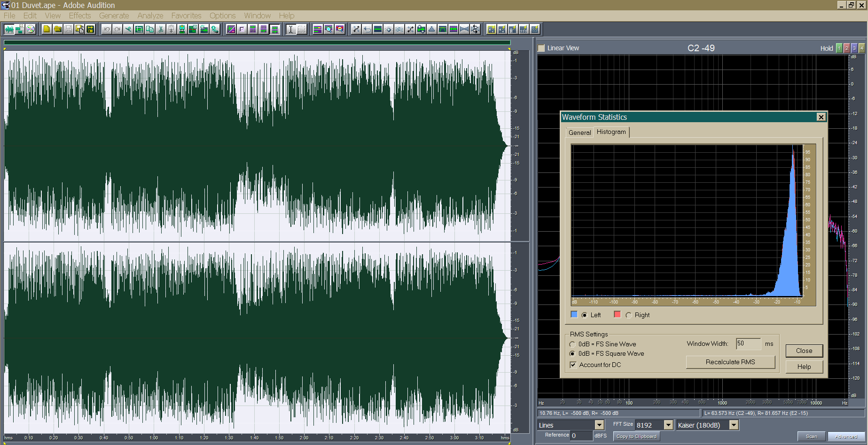The width and height of the screenshot is (868, 445).
Task: Choose 0dB = FS Square Wave option
Action: point(572,353)
